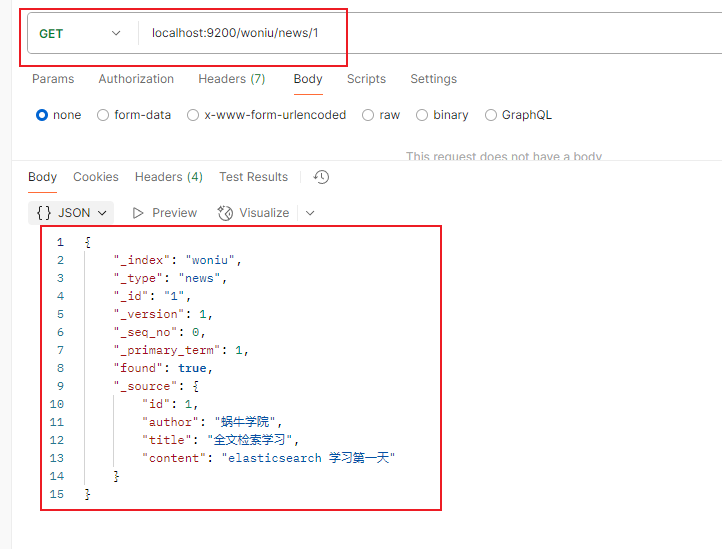Viewport: 722px width, 549px height.
Task: Click the "id": 1 line in _source
Action: point(170,404)
